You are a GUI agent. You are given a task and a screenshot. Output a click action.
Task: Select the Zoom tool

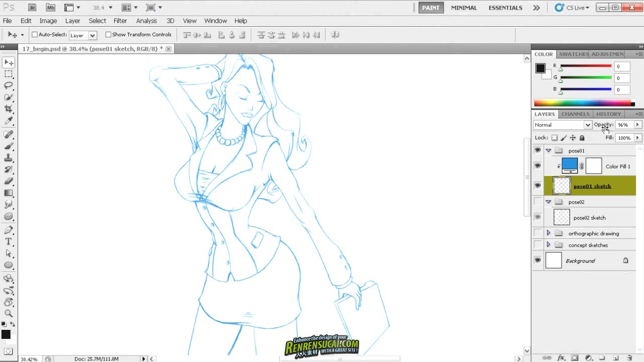coord(9,314)
